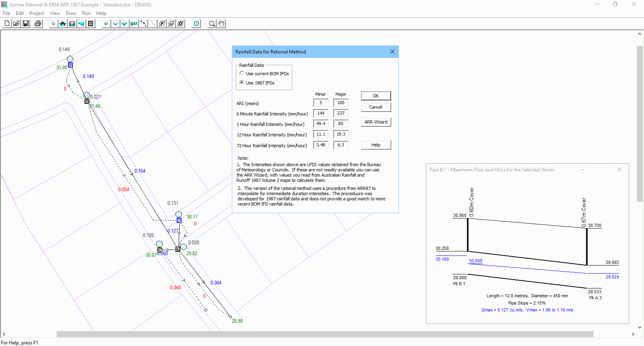Edit Minor 1 Hour Rainfall Intensity field
Image resolution: width=644 pixels, height=346 pixels.
(321, 124)
